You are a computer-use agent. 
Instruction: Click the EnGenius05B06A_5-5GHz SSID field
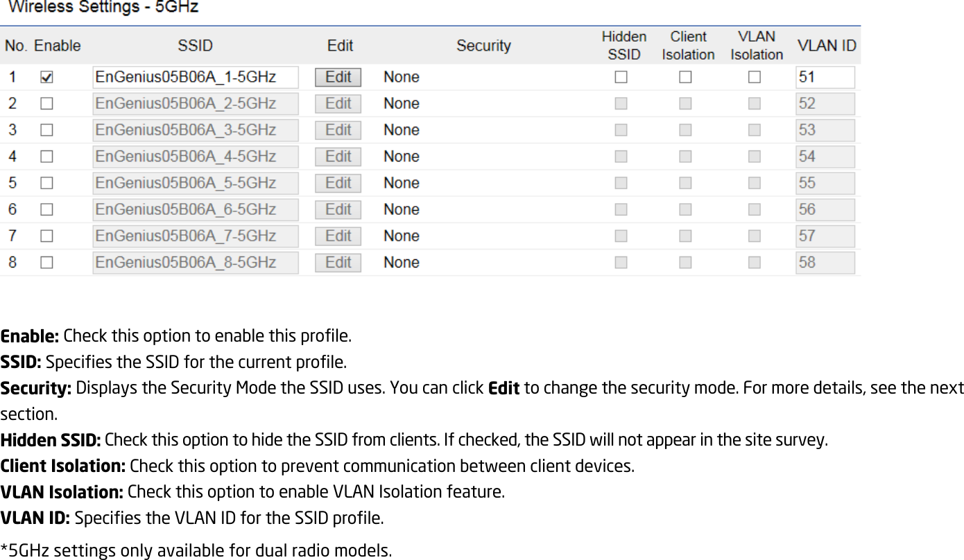pyautogui.click(x=196, y=183)
